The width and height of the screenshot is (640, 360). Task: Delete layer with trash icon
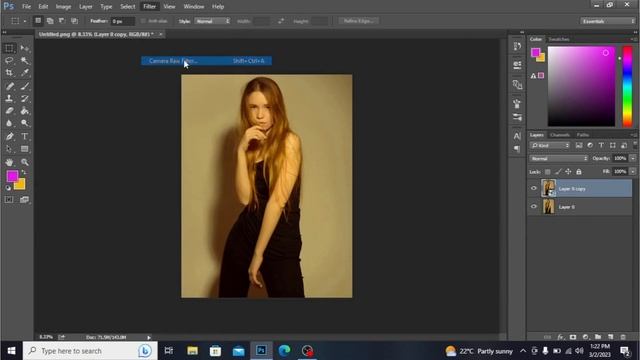(623, 337)
